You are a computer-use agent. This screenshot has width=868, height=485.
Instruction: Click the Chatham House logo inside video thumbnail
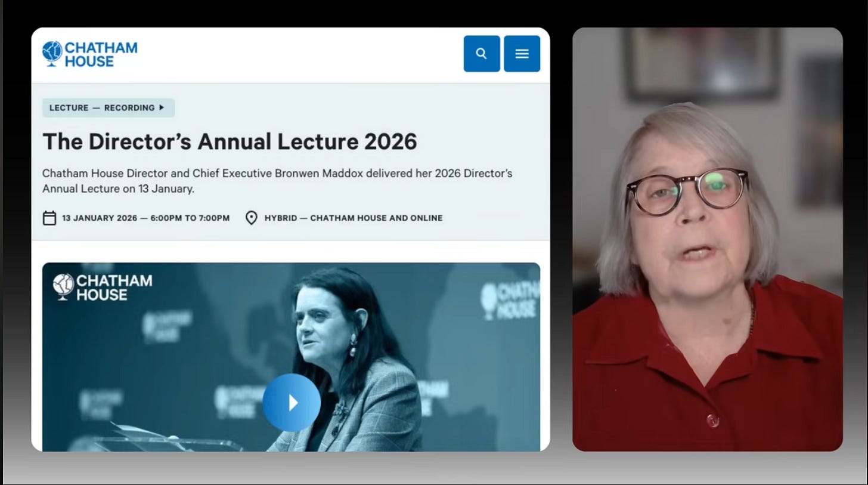[102, 287]
